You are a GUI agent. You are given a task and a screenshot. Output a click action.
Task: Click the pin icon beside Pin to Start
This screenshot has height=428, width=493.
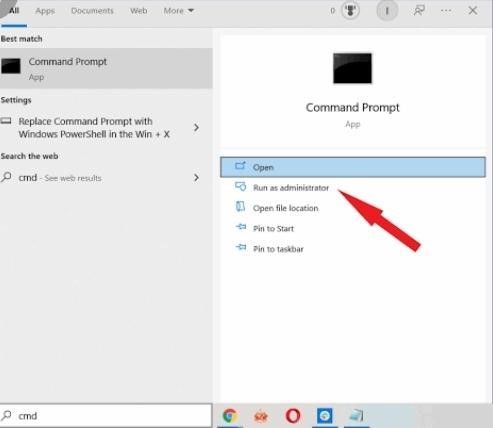(x=241, y=227)
